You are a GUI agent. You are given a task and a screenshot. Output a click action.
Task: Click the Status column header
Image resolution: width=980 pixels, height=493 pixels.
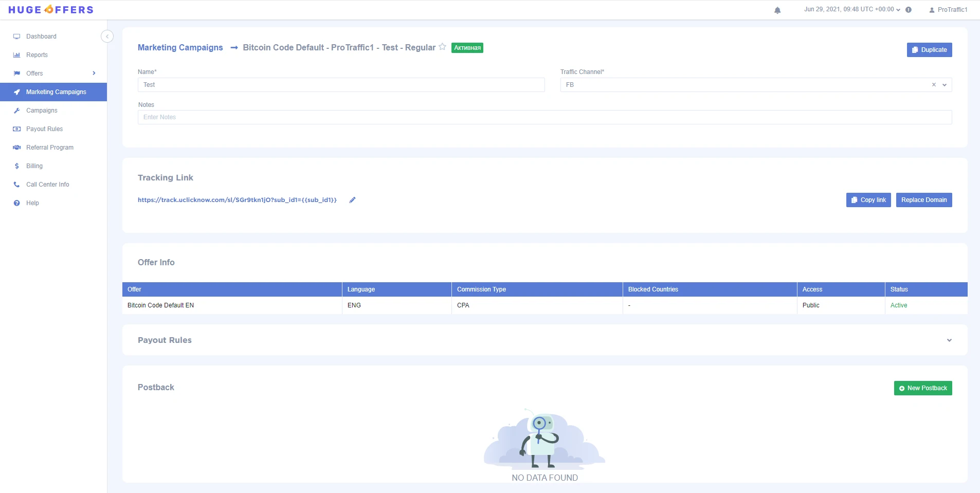coord(927,289)
